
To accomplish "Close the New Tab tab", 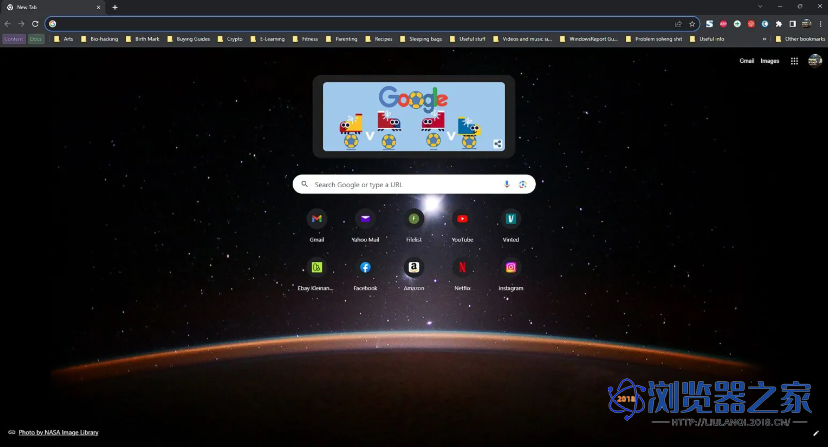I will tap(98, 7).
